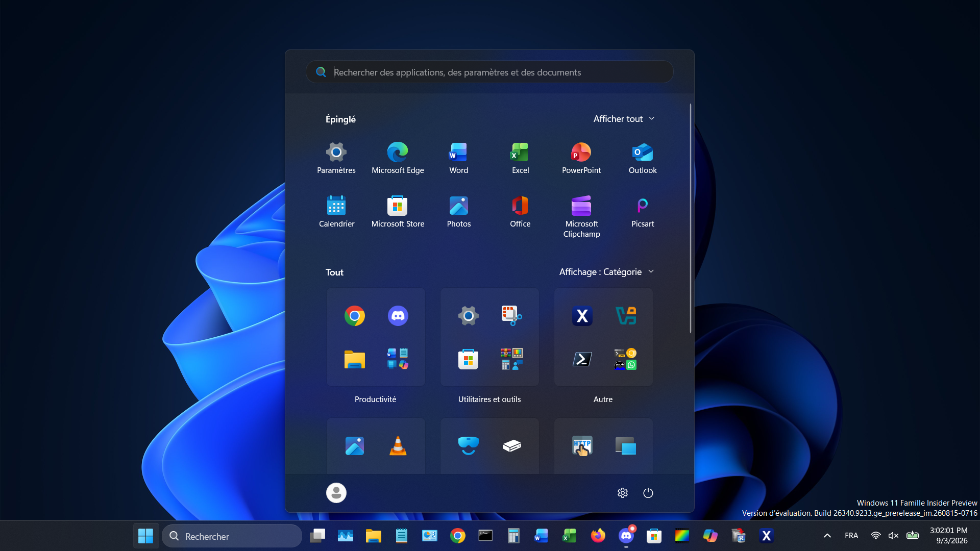The image size is (980, 551).
Task: Open Outlook from pinned apps
Action: click(x=643, y=158)
